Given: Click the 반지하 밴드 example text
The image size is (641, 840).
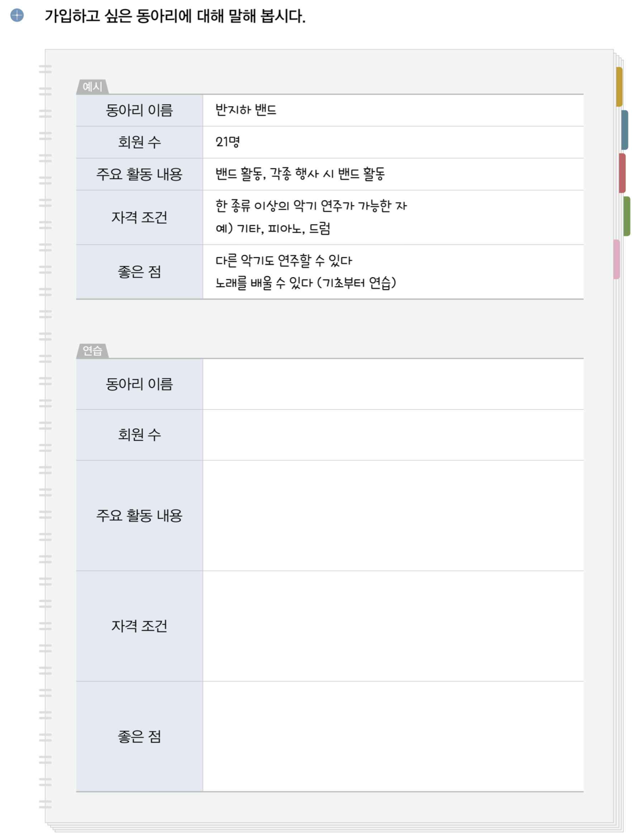Looking at the screenshot, I should [246, 110].
